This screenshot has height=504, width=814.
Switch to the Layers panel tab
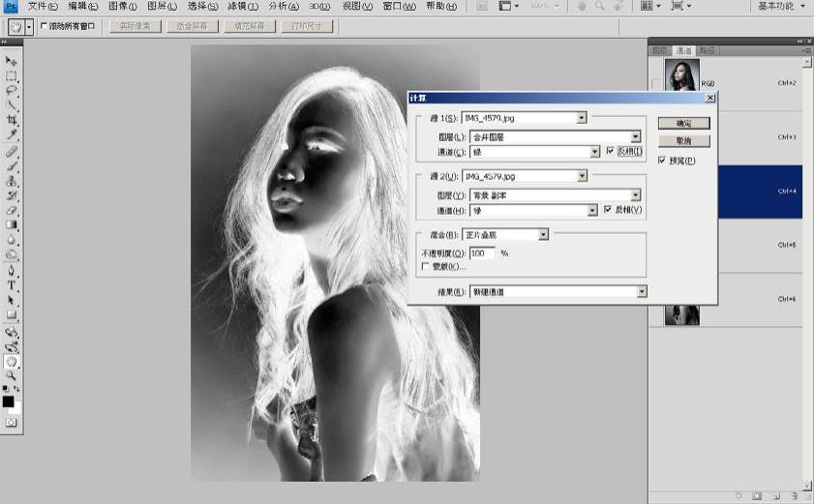(x=660, y=50)
